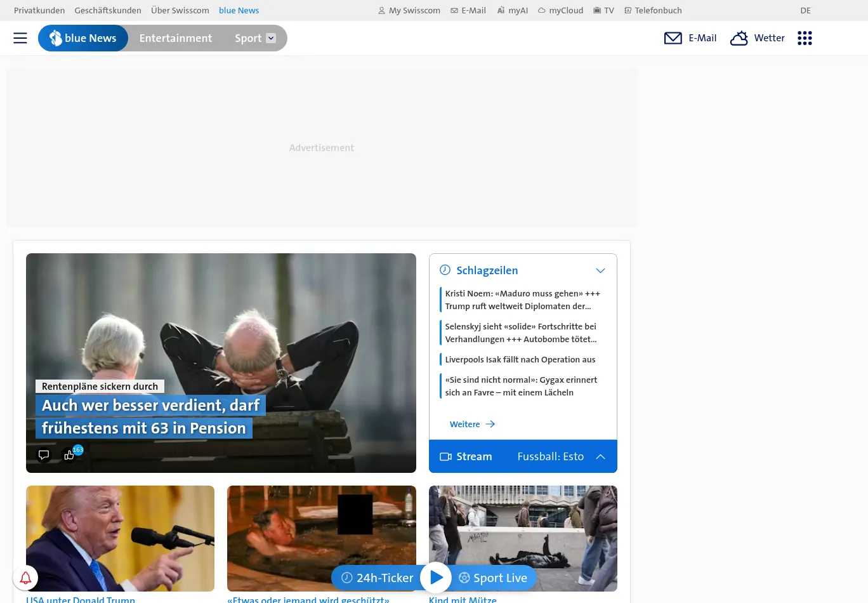Image resolution: width=868 pixels, height=603 pixels.
Task: Click the Weitere headlines link
Action: tap(465, 424)
